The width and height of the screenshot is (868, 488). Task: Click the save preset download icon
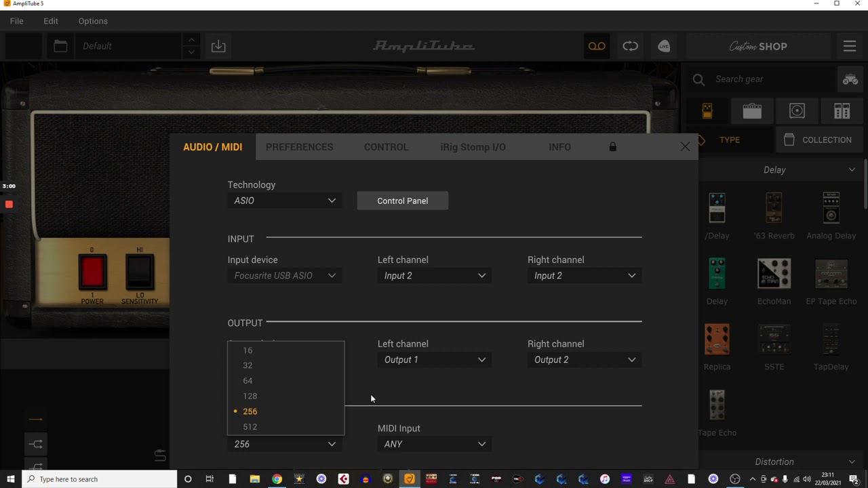(218, 46)
